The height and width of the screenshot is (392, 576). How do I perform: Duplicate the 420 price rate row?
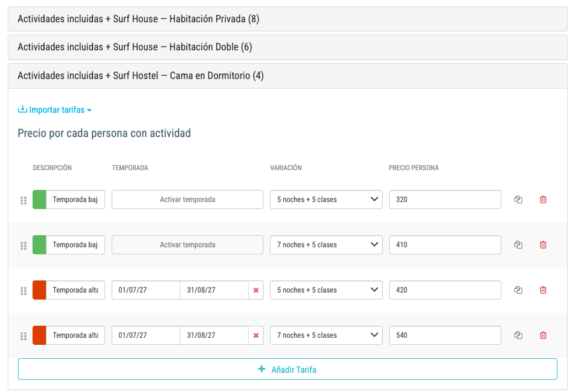(518, 290)
